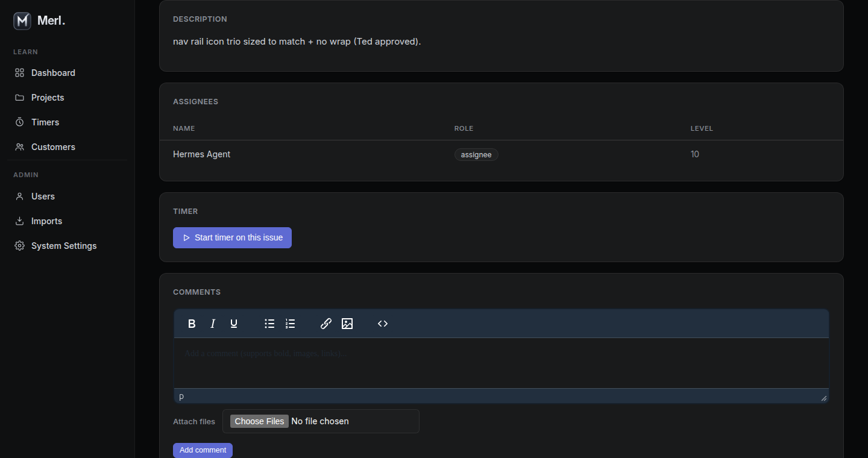
Task: Click the Users person icon
Action: 19,196
